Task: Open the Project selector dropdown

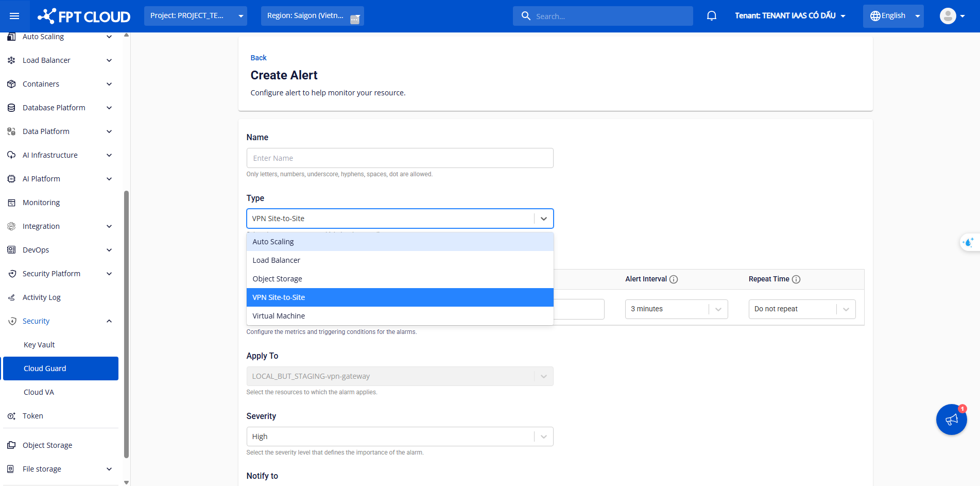Action: click(x=196, y=16)
